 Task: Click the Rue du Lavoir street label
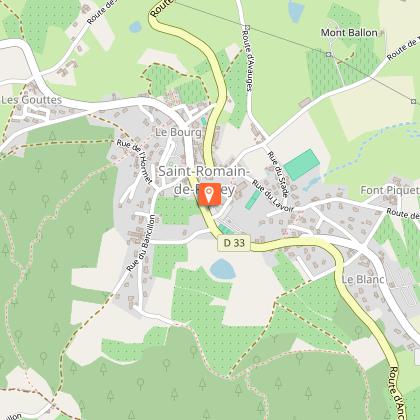273,196
